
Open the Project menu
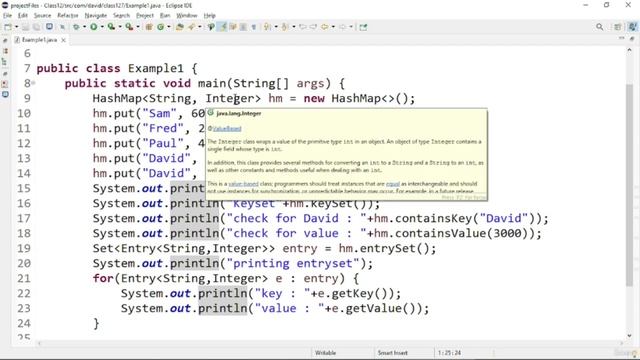[145, 16]
